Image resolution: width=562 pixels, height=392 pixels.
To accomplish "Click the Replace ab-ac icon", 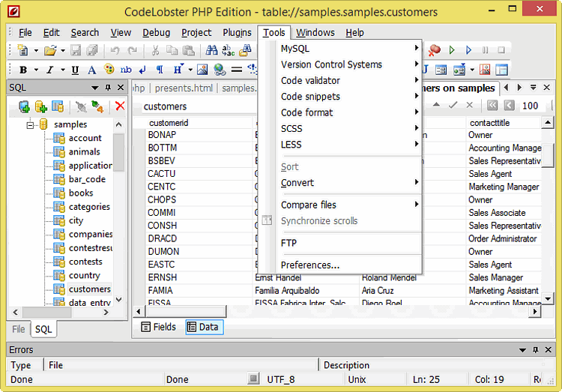I will pyautogui.click(x=228, y=50).
